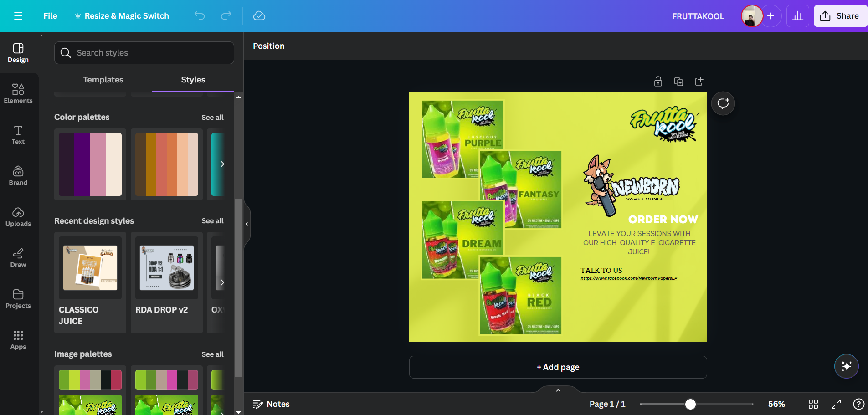868x415 pixels.
Task: See all Color palettes
Action: pyautogui.click(x=212, y=118)
